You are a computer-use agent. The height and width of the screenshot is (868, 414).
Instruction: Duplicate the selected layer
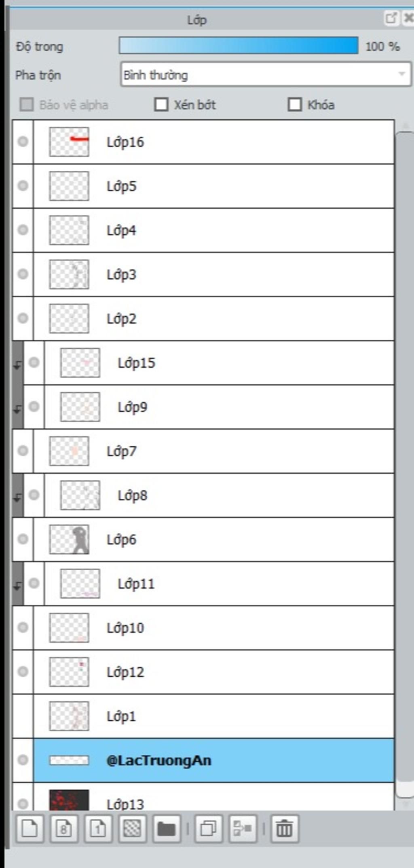[209, 828]
